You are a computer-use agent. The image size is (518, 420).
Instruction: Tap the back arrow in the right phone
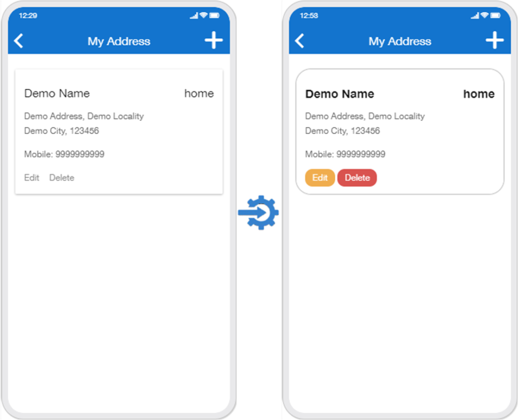pos(299,41)
